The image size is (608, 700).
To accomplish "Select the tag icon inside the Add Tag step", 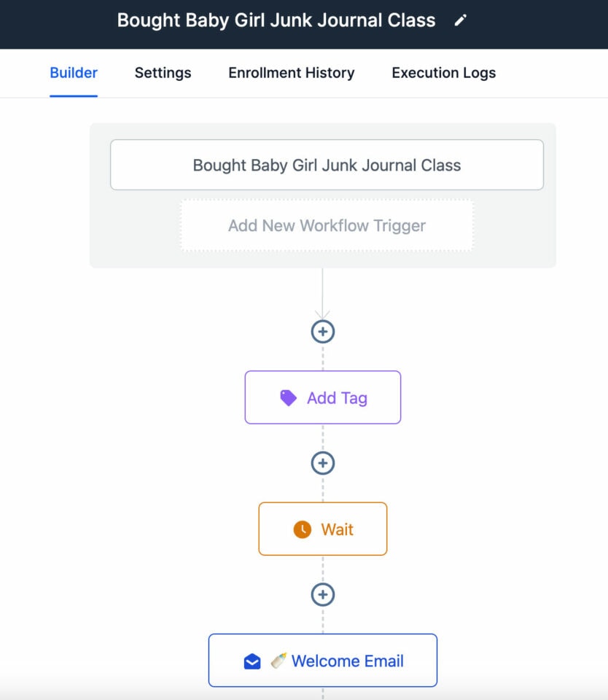I will 287,397.
